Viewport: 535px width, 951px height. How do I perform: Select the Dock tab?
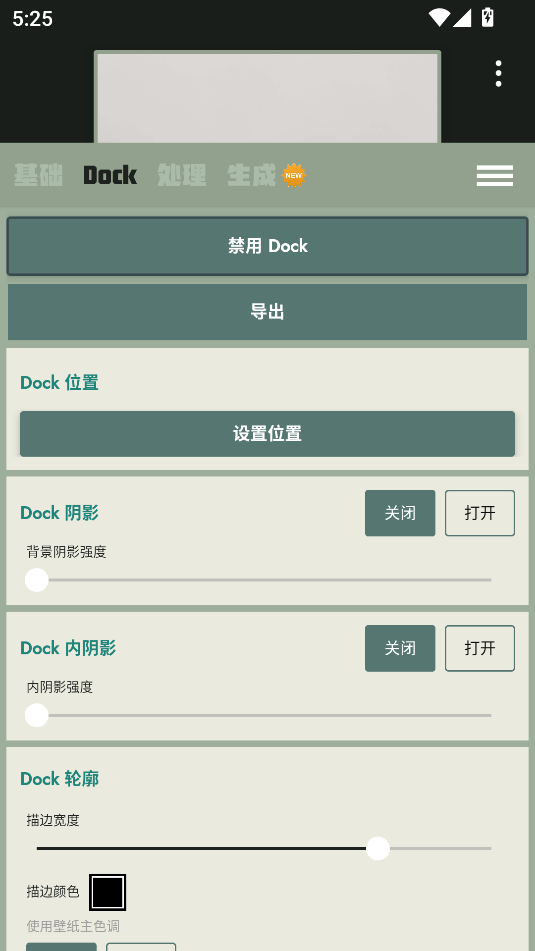(110, 175)
